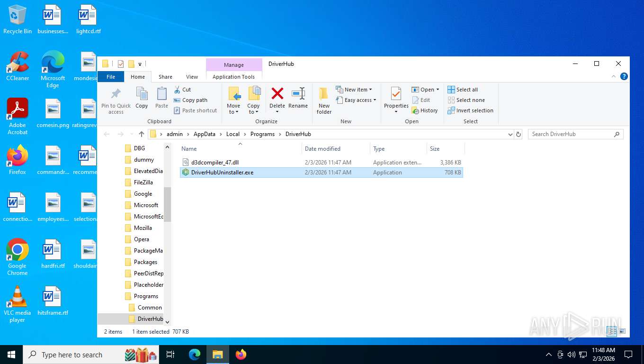Open the File menu tab
The width and height of the screenshot is (644, 364).
coord(111,76)
